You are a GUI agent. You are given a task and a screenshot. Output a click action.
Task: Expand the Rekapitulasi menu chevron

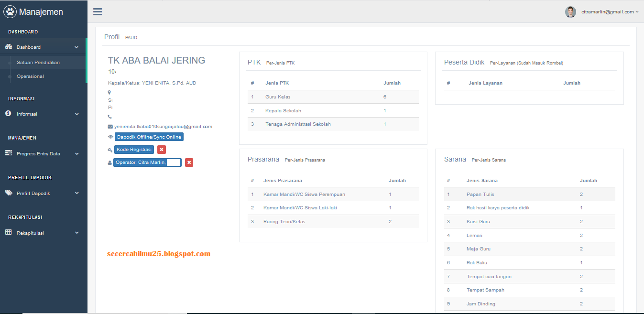point(76,233)
